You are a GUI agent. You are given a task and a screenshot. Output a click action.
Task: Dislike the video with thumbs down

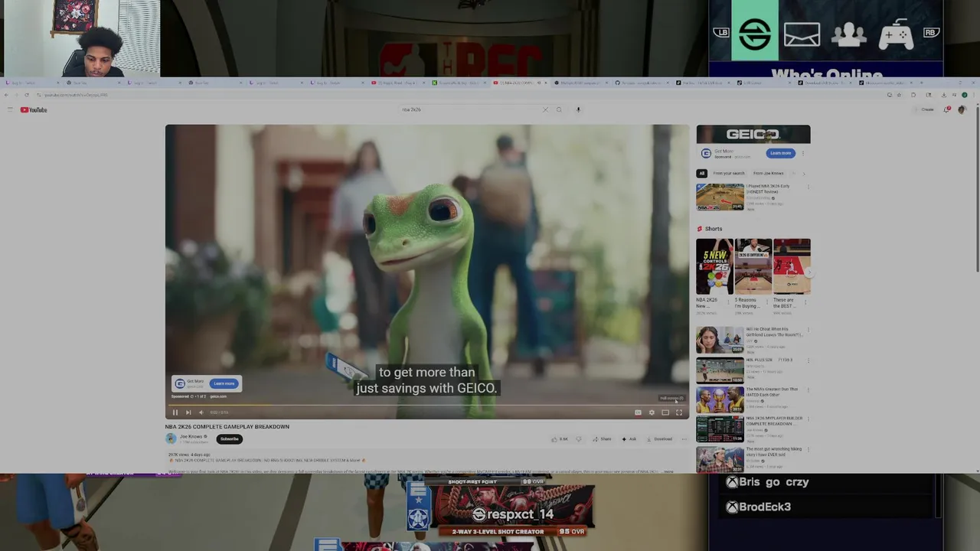578,439
